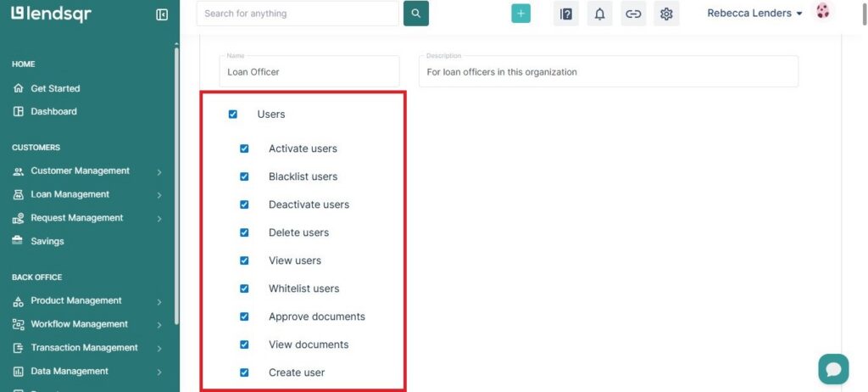
Task: Uncheck the Create user permission
Action: point(244,372)
